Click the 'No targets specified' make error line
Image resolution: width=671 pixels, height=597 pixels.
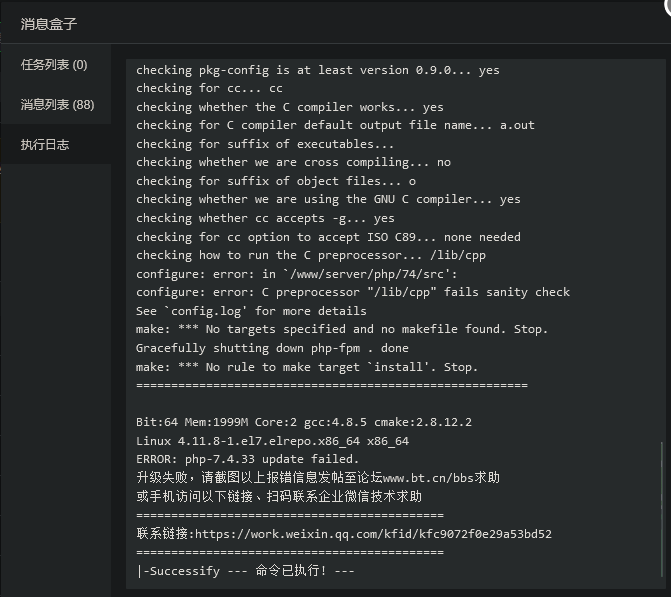point(342,329)
